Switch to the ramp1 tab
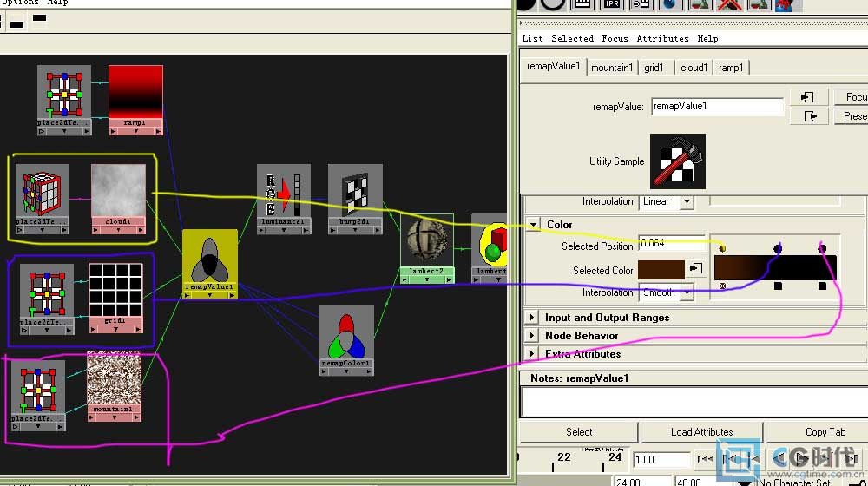The image size is (868, 486). pyautogui.click(x=731, y=68)
